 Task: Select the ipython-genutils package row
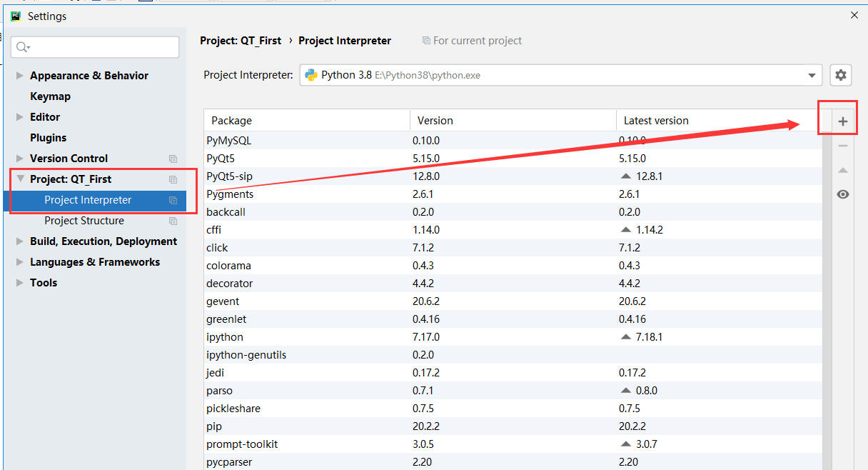513,355
